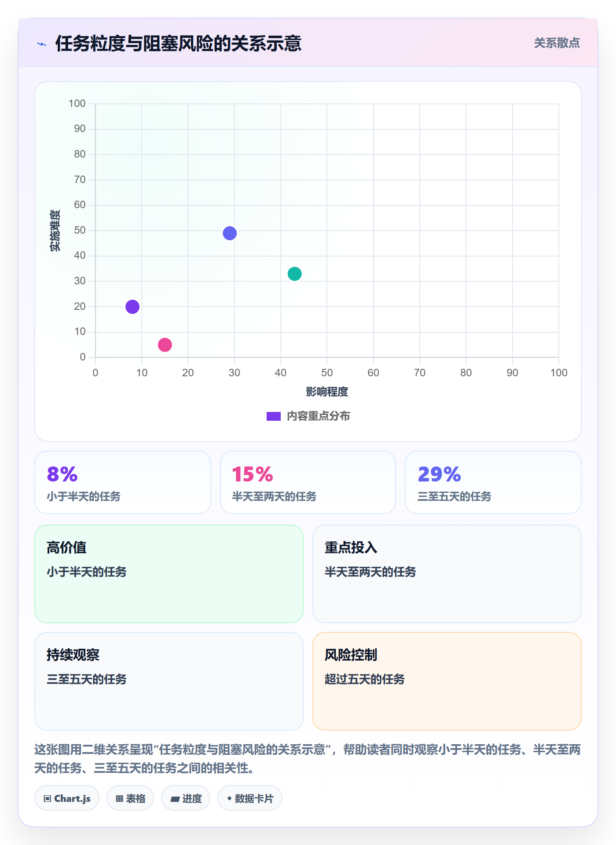Click the 内容重点分布 legend text
This screenshot has height=845, width=616.
318,416
